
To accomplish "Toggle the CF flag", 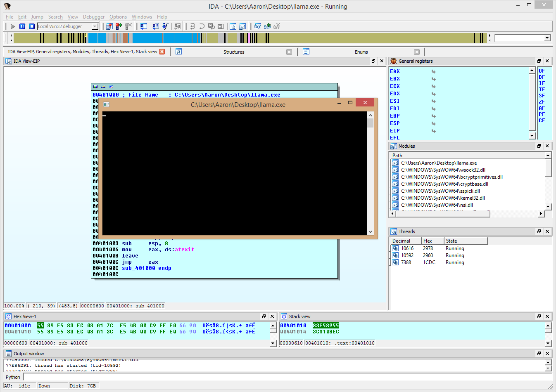I will 542,120.
